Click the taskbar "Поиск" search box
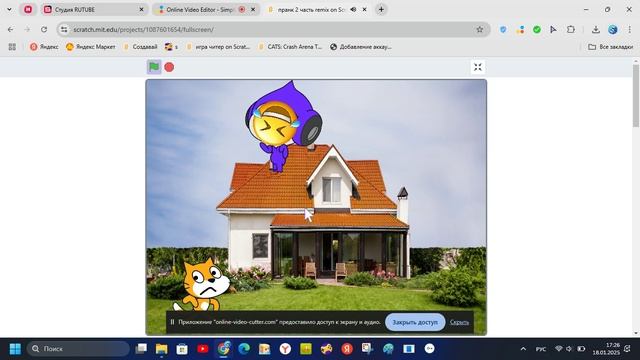Image resolution: width=640 pixels, height=360 pixels. coord(78,349)
